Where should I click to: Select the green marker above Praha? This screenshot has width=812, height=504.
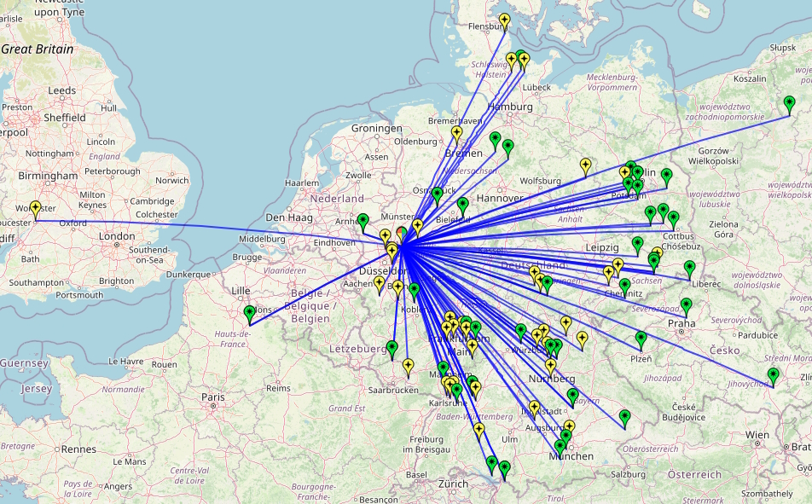(x=687, y=305)
